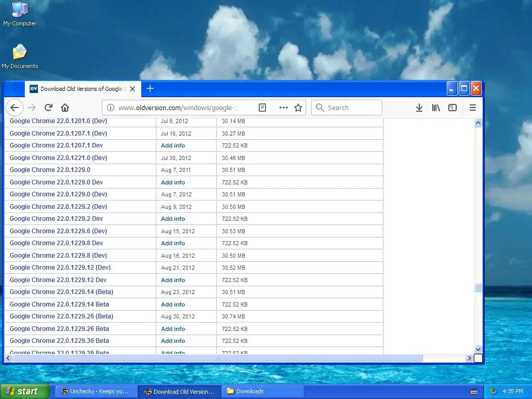Open Google Chrome 22.0.1207.1 (Dev) link
532x399 pixels.
pos(58,134)
